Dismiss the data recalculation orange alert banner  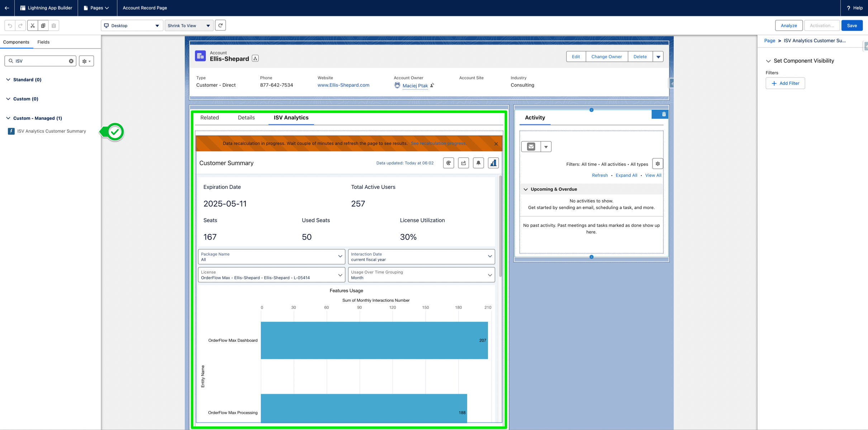pos(496,144)
